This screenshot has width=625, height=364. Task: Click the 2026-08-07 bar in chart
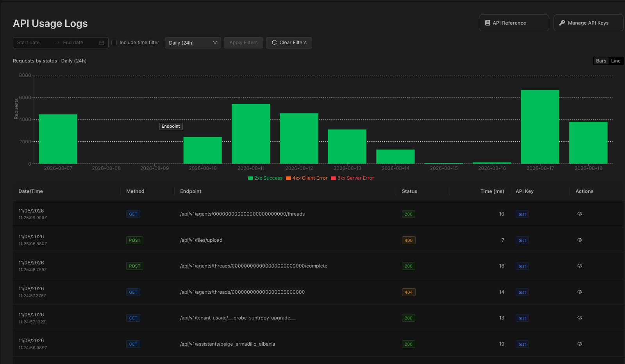58,139
